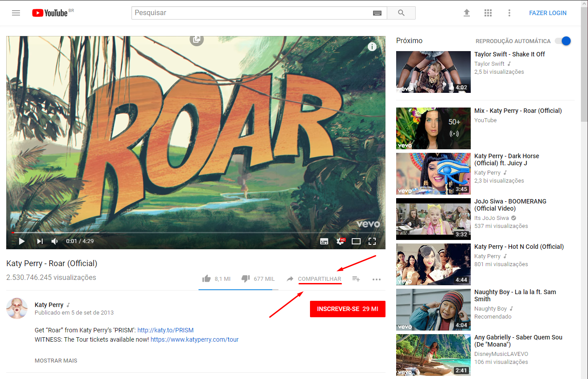The width and height of the screenshot is (588, 379).
Task: Mute the video volume
Action: 55,241
